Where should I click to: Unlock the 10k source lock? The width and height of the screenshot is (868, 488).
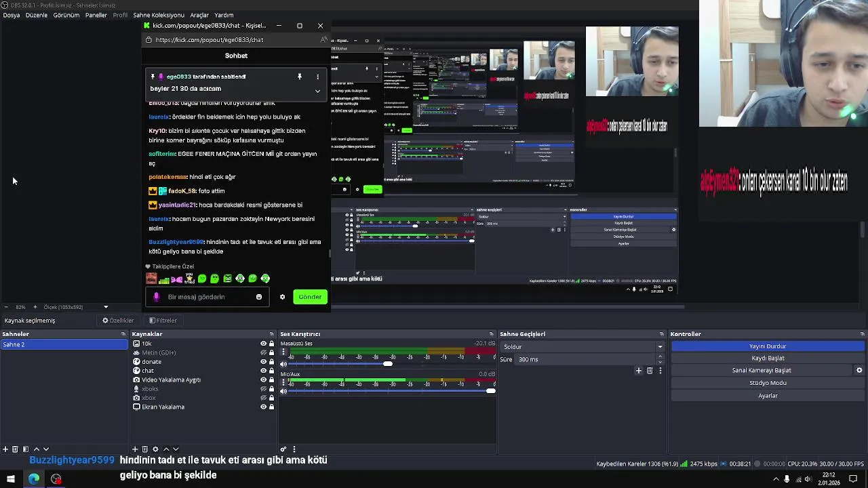(x=272, y=344)
